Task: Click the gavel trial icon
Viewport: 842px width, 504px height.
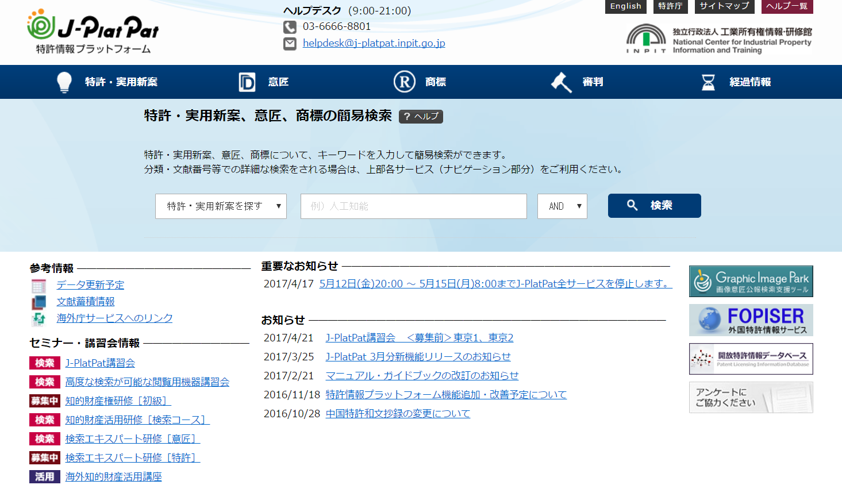Action: pos(561,82)
